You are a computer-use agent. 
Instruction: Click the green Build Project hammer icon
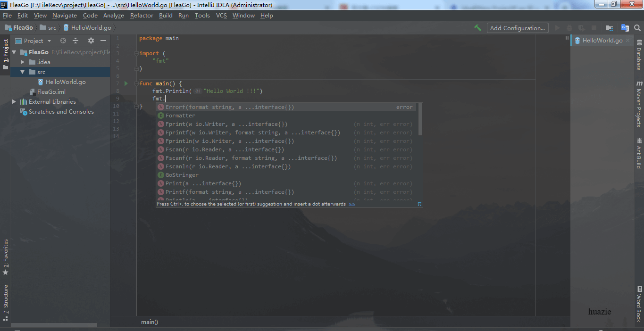[x=478, y=28]
